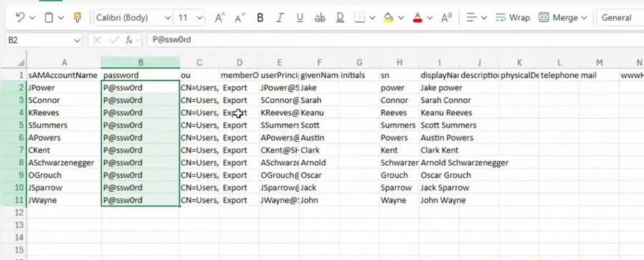Viewport: 644px width, 260px height.
Task: Click the Insert Function fx icon
Action: coord(129,40)
